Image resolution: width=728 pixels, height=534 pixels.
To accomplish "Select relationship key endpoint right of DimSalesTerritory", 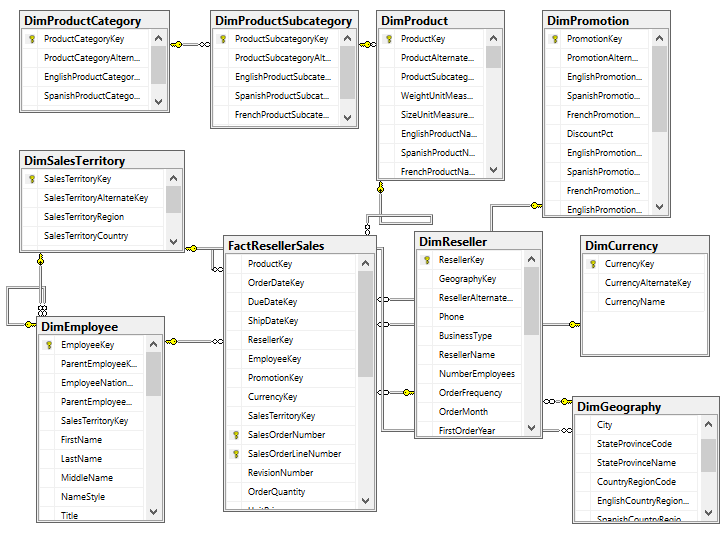I will coord(191,248).
